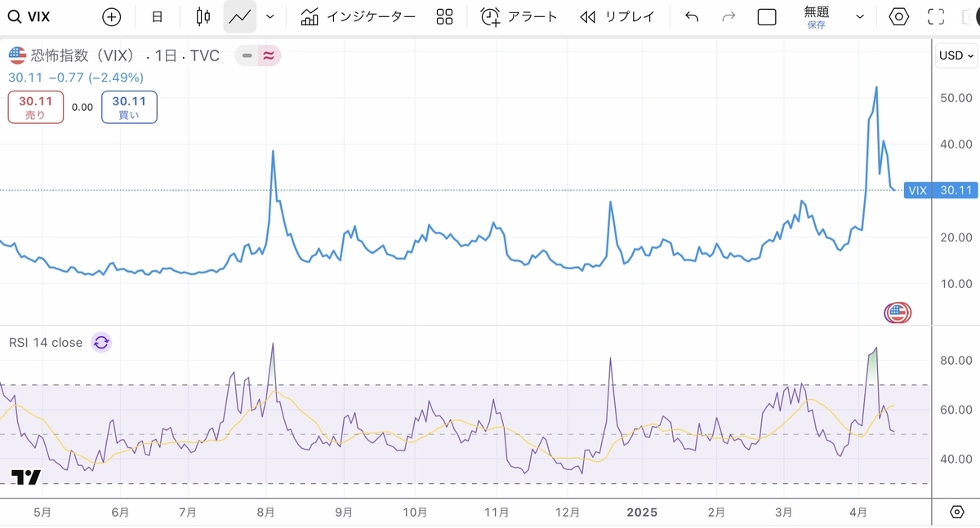The height and width of the screenshot is (528, 980).
Task: Open the time axis settings gear icon
Action: [956, 512]
